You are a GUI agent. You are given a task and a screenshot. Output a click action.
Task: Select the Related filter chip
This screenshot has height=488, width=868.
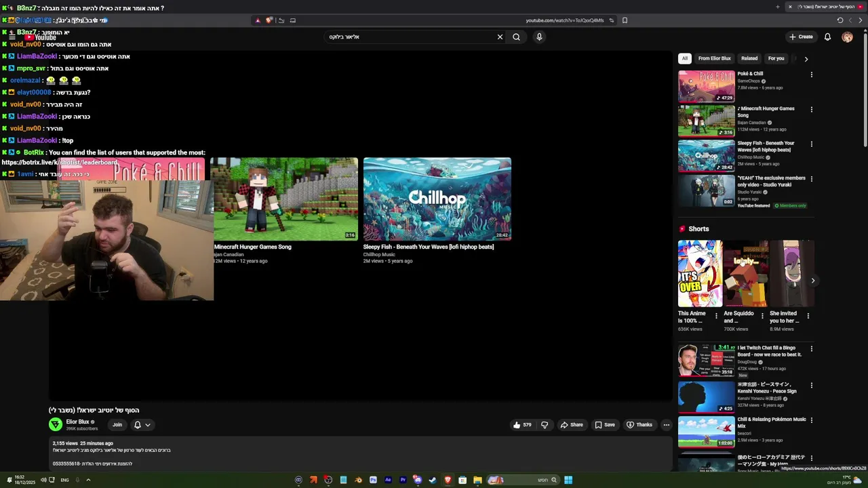tap(749, 58)
